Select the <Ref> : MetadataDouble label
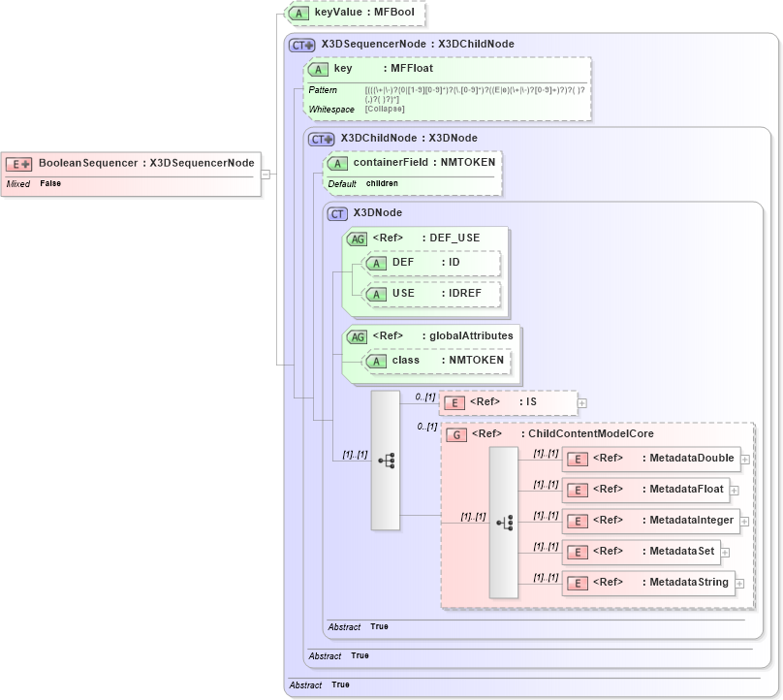Viewport: 783px width, 700px height. [x=664, y=459]
